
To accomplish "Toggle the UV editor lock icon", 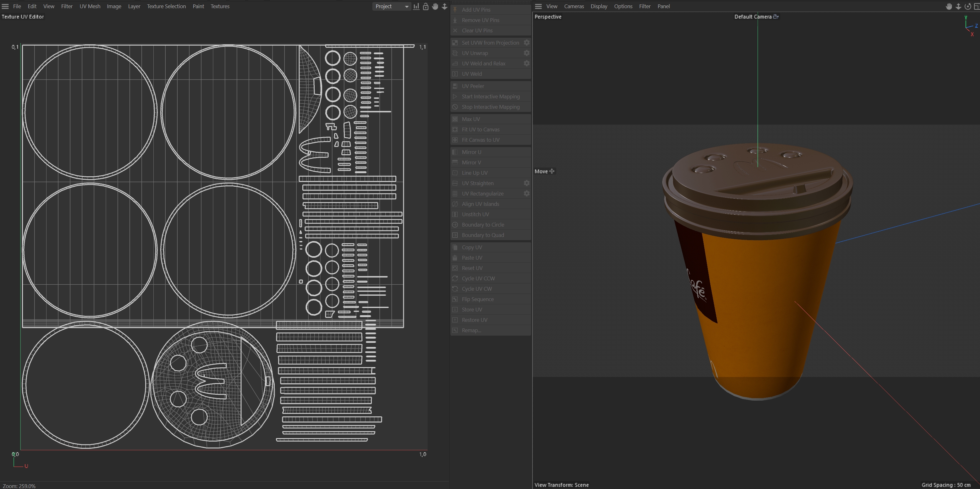I will 426,6.
